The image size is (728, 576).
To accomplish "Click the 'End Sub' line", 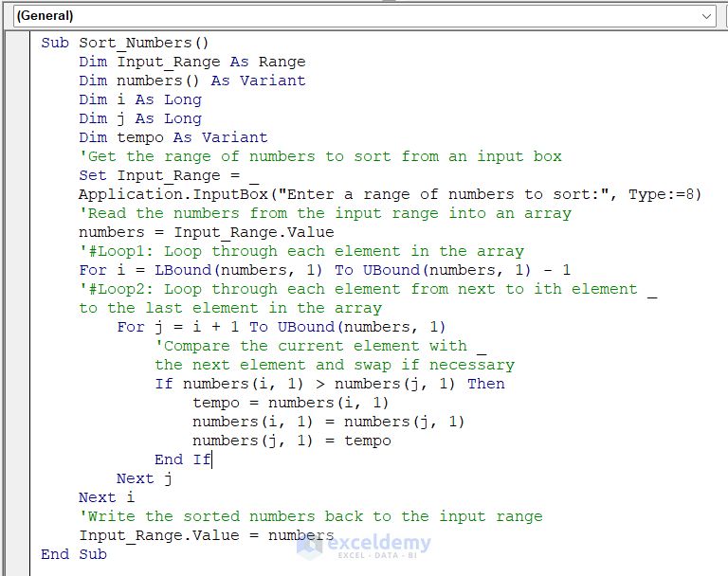I will coord(74,554).
